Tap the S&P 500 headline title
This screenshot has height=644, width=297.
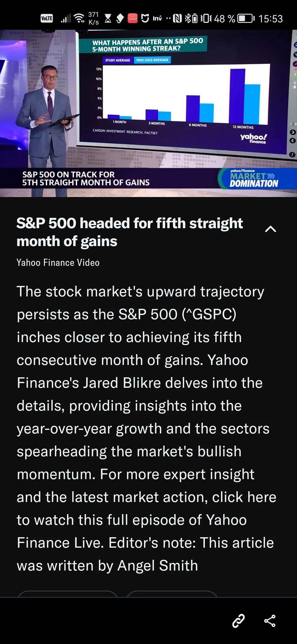(130, 232)
